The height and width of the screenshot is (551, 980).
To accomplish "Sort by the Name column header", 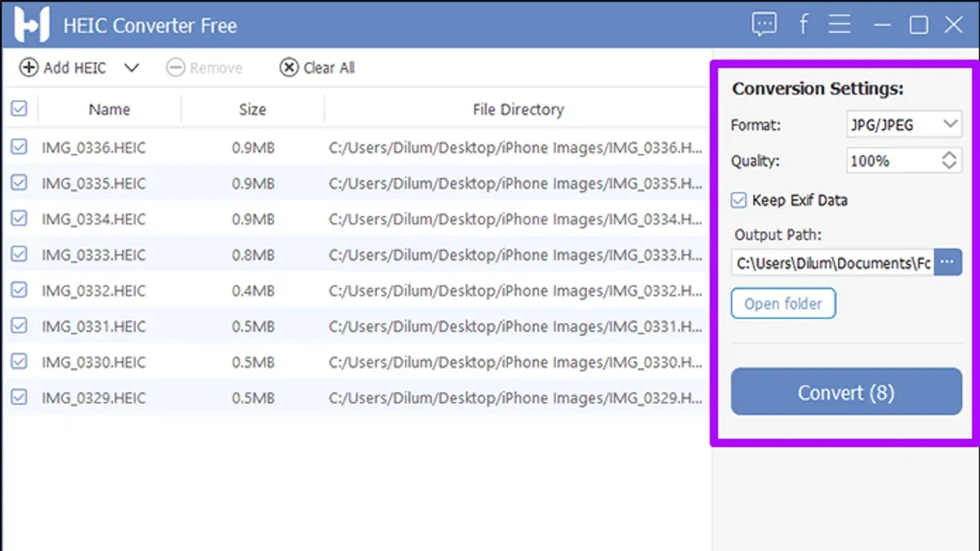I will point(109,109).
